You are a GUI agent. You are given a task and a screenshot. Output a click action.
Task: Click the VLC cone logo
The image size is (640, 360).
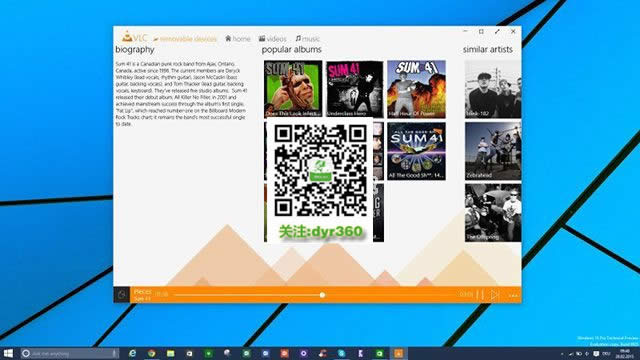point(127,37)
